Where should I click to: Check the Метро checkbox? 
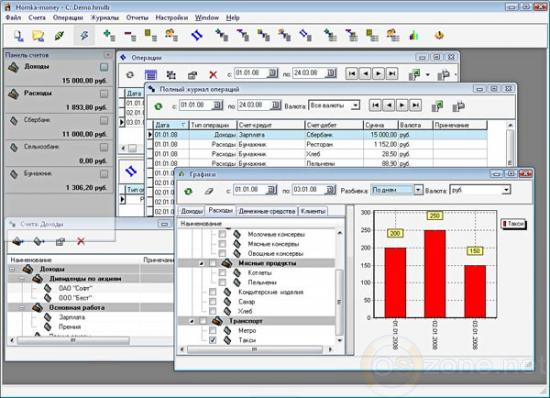213,330
